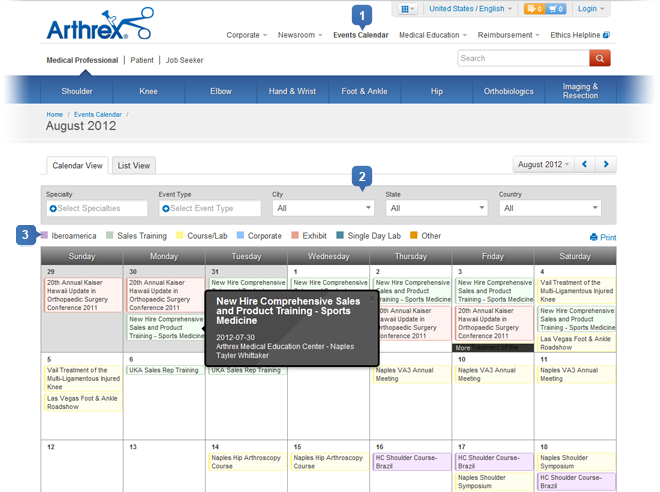Image resolution: width=660 pixels, height=492 pixels.
Task: Click the red search magnifier button
Action: pyautogui.click(x=600, y=58)
